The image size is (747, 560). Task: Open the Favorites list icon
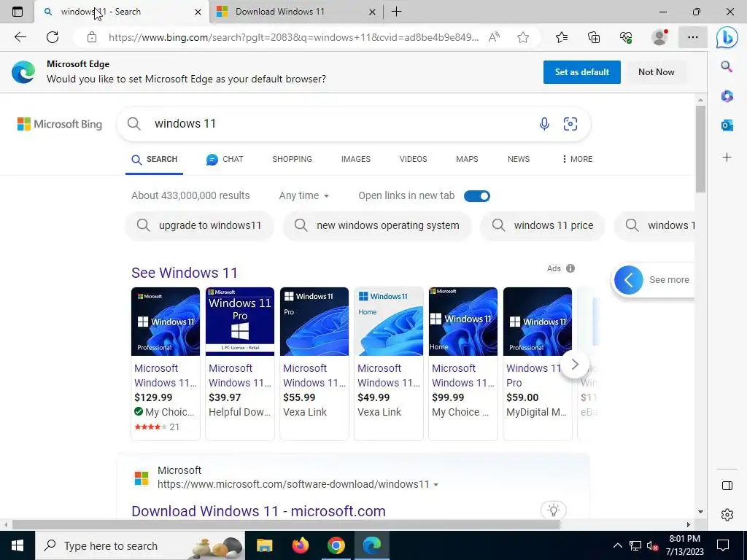point(562,37)
